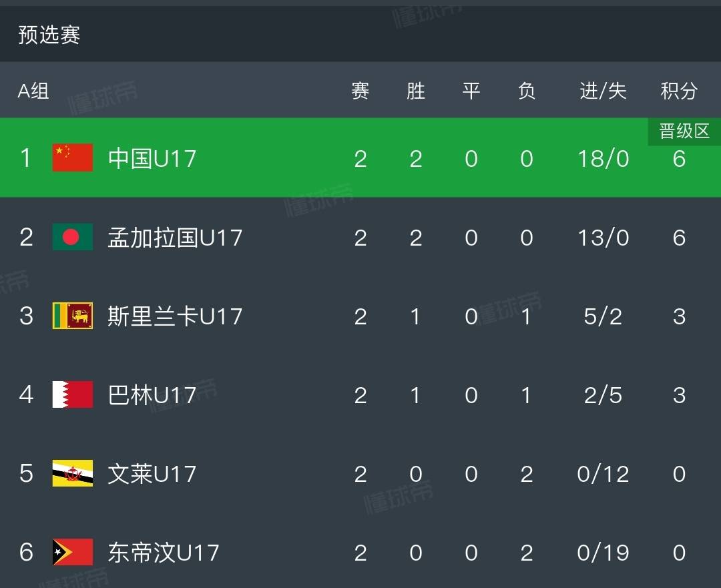Tap the 预选赛 section header
721x588 pixels.
point(49,35)
